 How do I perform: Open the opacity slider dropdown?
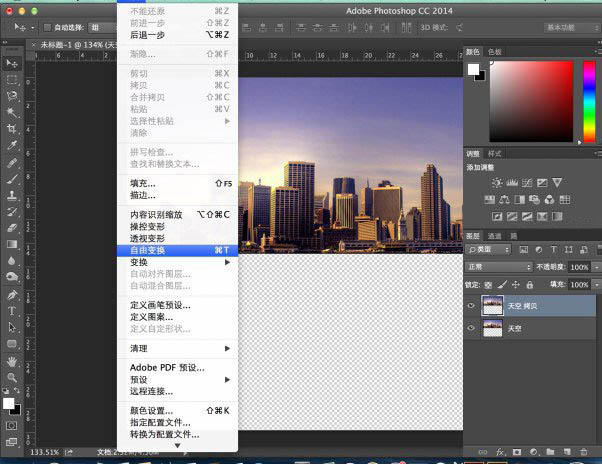pos(596,267)
